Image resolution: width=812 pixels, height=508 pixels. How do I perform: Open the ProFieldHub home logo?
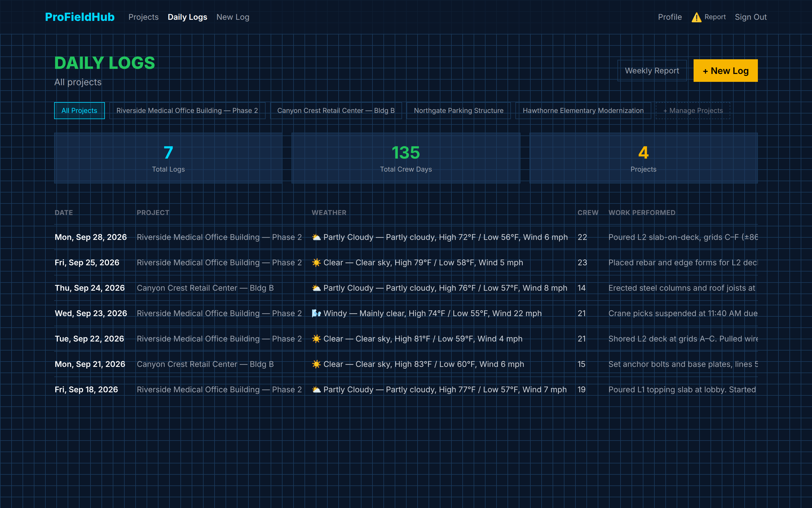(x=80, y=17)
